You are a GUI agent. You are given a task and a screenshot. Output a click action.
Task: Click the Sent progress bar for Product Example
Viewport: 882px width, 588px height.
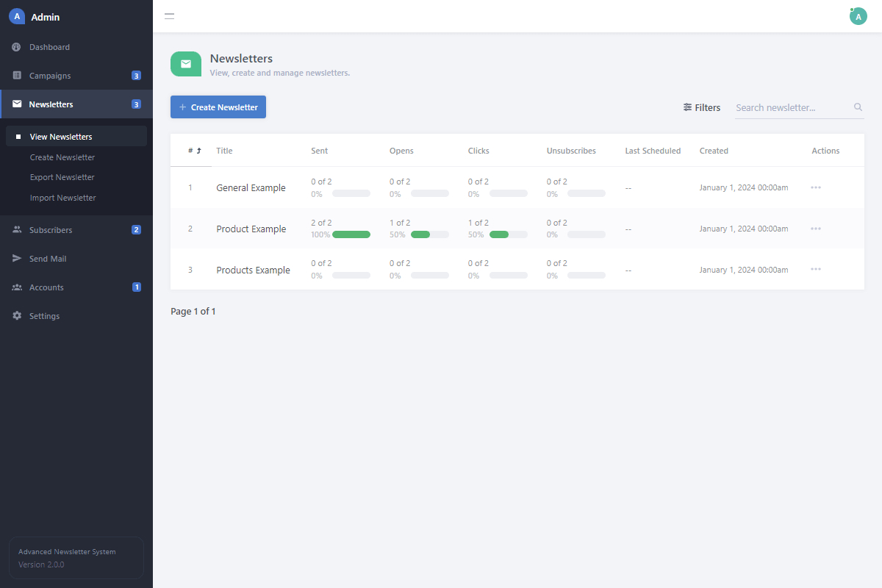tap(351, 234)
